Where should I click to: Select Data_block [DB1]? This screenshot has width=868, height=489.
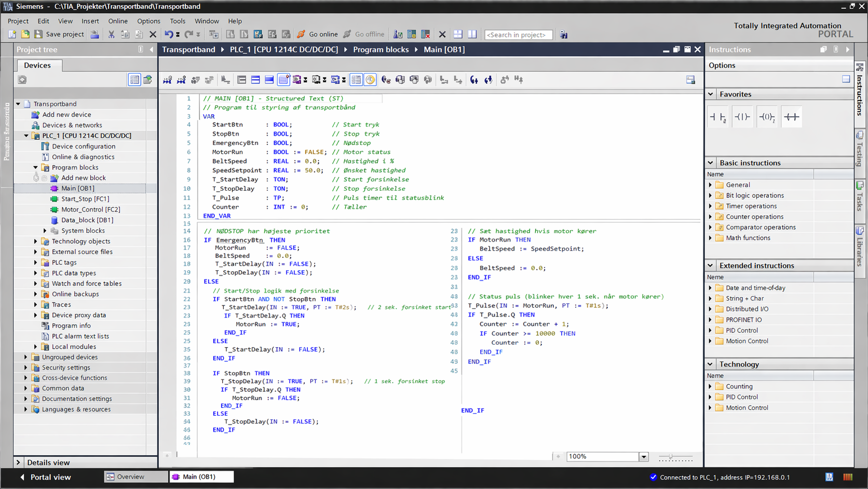click(x=87, y=220)
